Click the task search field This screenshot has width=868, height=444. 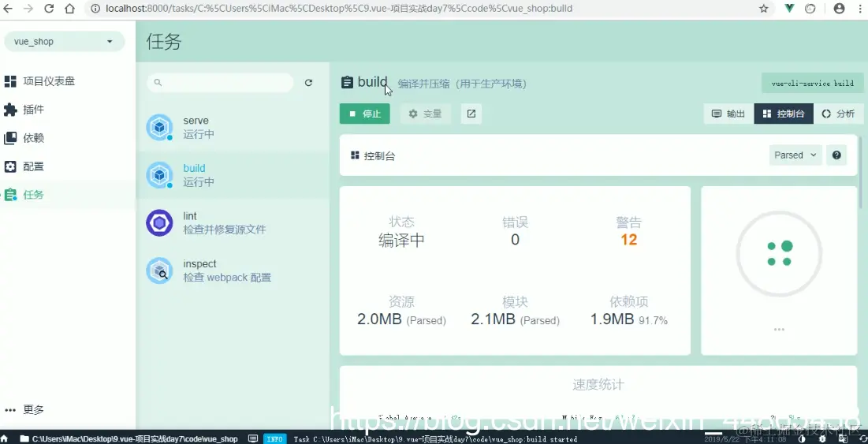[x=220, y=83]
